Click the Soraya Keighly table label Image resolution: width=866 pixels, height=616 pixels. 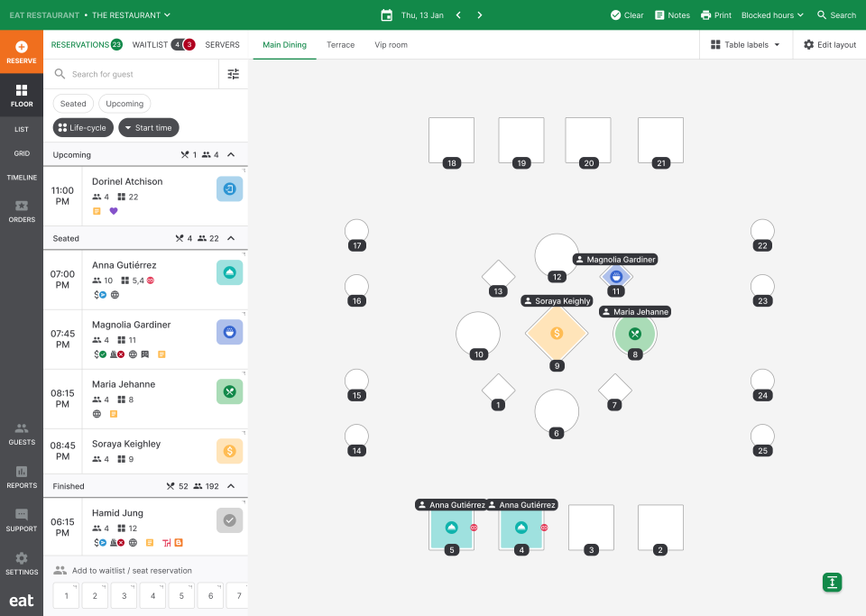(557, 301)
